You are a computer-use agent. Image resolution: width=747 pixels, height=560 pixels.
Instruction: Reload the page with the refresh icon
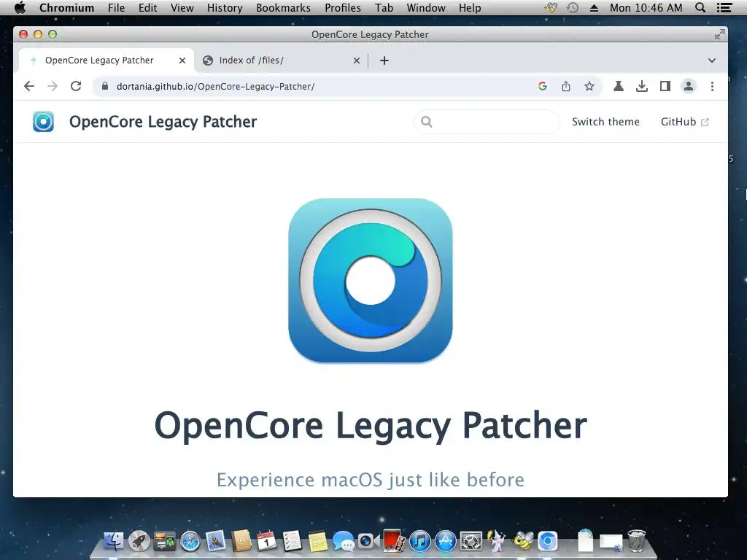76,86
